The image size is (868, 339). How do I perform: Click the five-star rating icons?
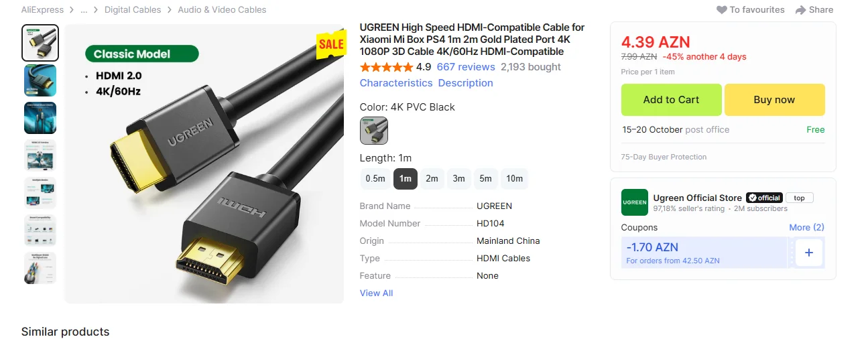(x=386, y=67)
